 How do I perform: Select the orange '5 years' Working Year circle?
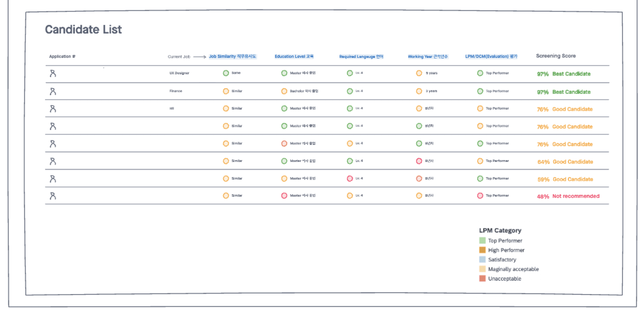click(419, 73)
